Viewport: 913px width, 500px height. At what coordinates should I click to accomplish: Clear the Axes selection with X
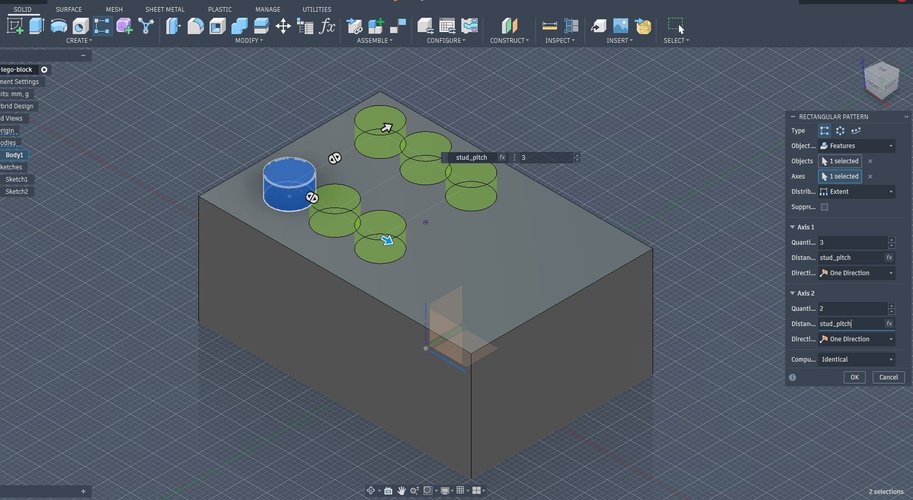pos(870,176)
